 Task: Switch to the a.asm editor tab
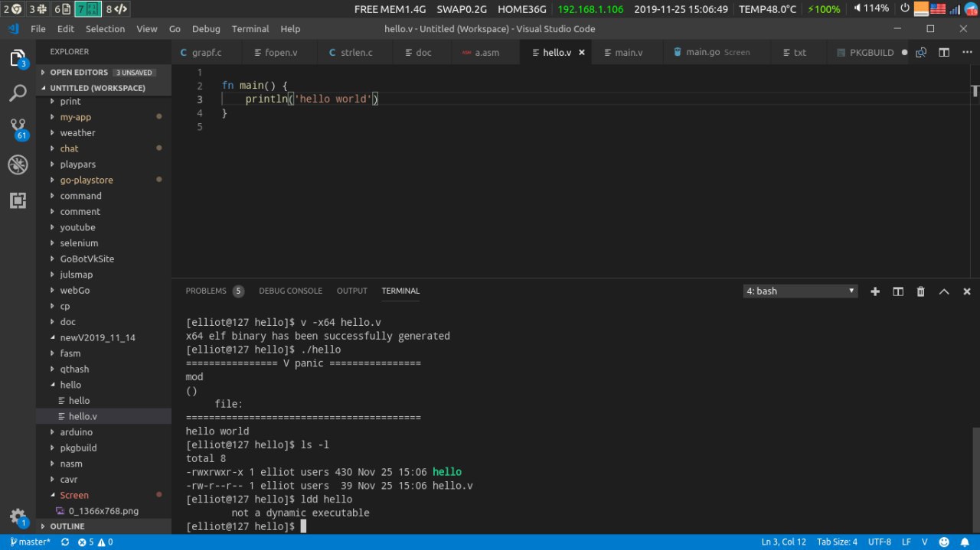[x=486, y=53]
